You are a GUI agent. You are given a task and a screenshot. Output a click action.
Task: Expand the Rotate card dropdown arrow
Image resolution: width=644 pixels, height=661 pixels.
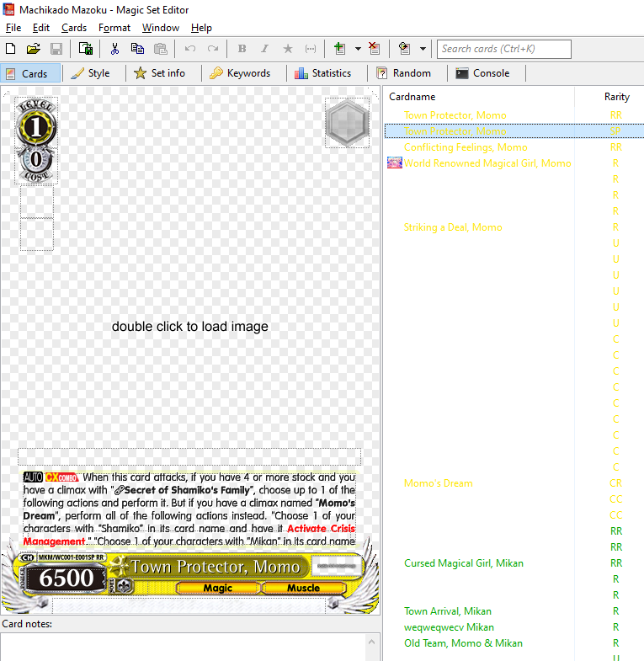[x=423, y=49]
